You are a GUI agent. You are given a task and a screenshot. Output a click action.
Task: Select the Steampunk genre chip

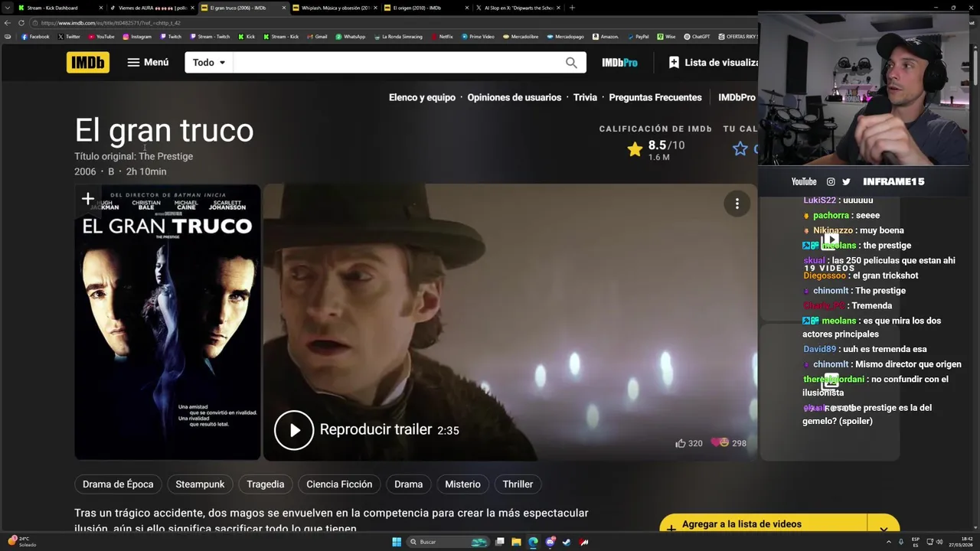200,484
